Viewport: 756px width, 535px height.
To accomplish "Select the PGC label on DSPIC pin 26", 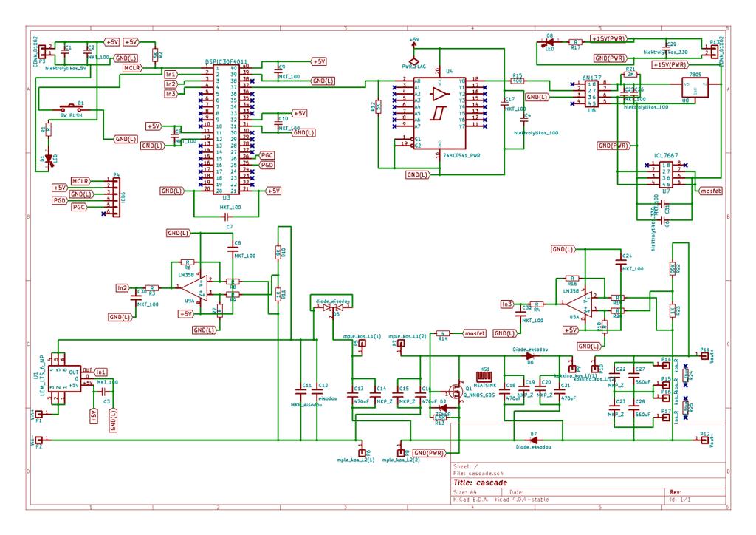I will pyautogui.click(x=267, y=155).
